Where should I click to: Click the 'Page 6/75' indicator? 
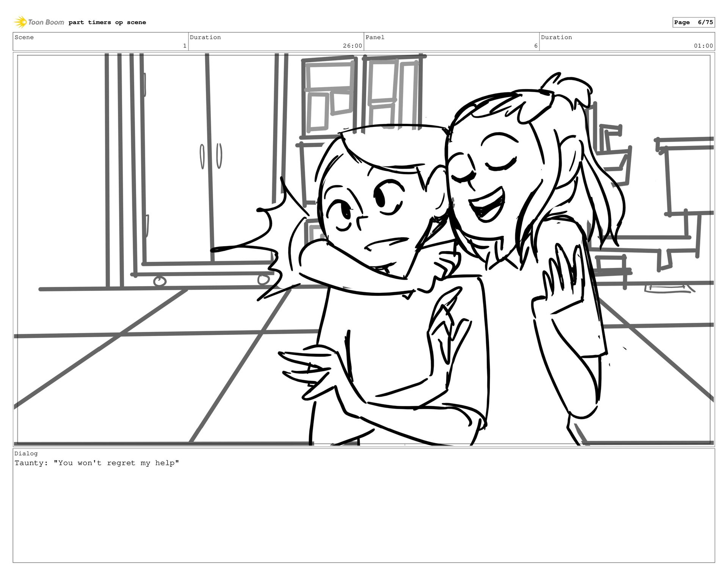coord(693,22)
